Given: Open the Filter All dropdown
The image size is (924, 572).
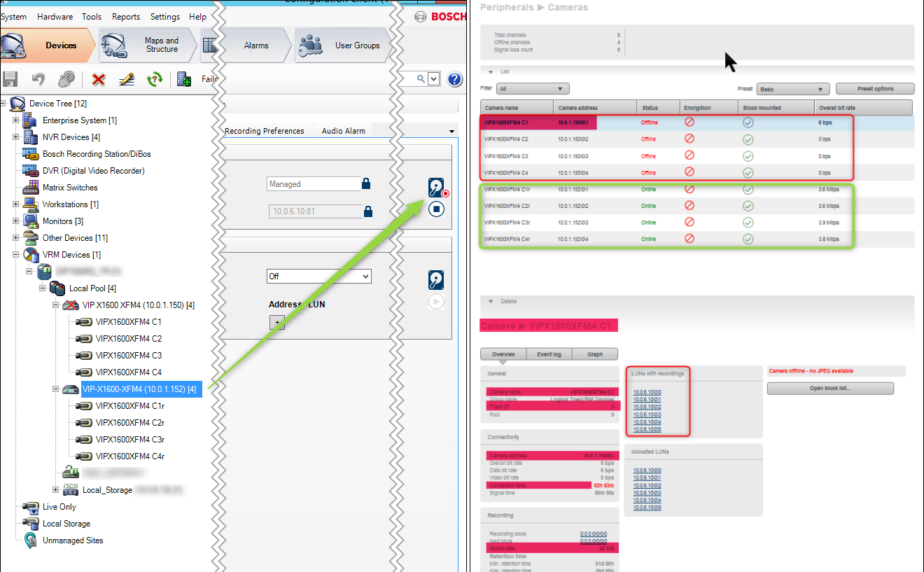Looking at the screenshot, I should point(533,89).
